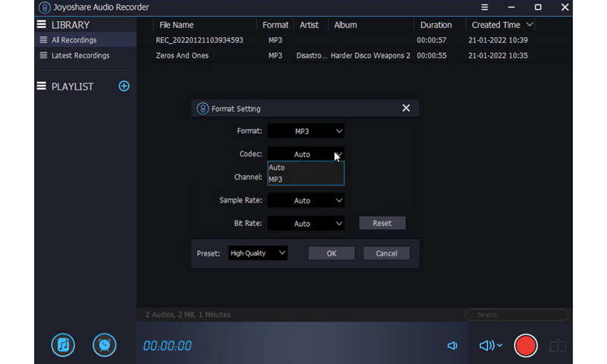Sort by the Duration column header
This screenshot has height=364, width=607.
[436, 25]
